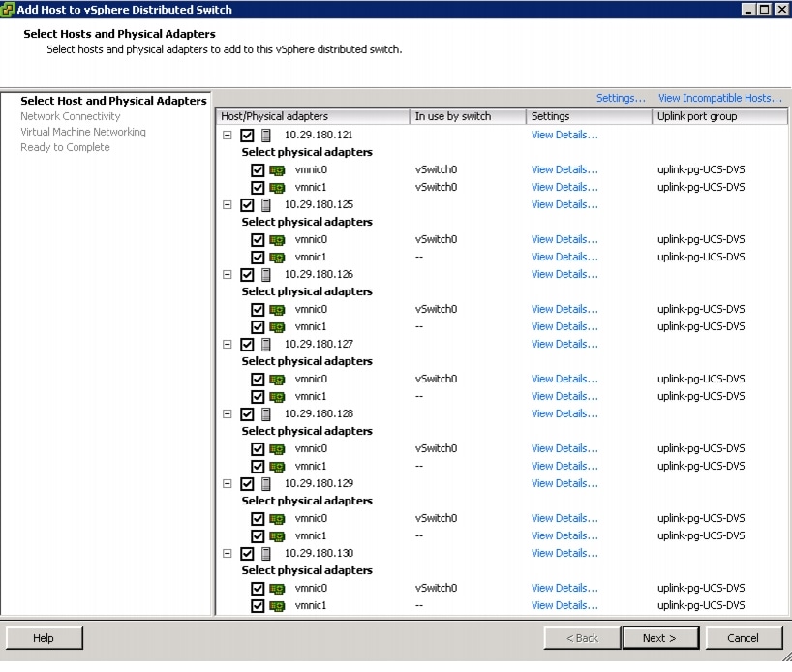Select the Virtual Machine Networking step
Image resolution: width=792 pixels, height=672 pixels.
tap(83, 132)
